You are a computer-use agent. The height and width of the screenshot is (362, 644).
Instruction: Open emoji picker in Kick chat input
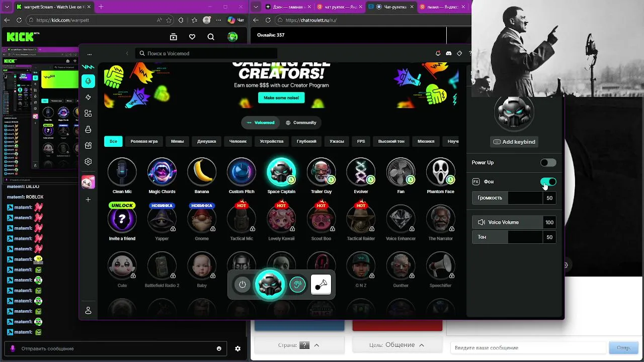tap(219, 348)
